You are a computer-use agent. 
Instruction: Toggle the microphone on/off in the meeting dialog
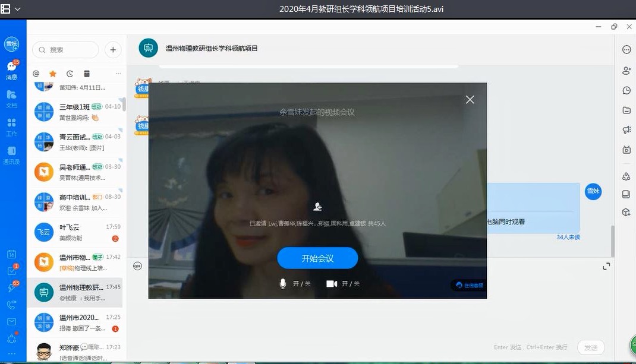[x=284, y=284]
